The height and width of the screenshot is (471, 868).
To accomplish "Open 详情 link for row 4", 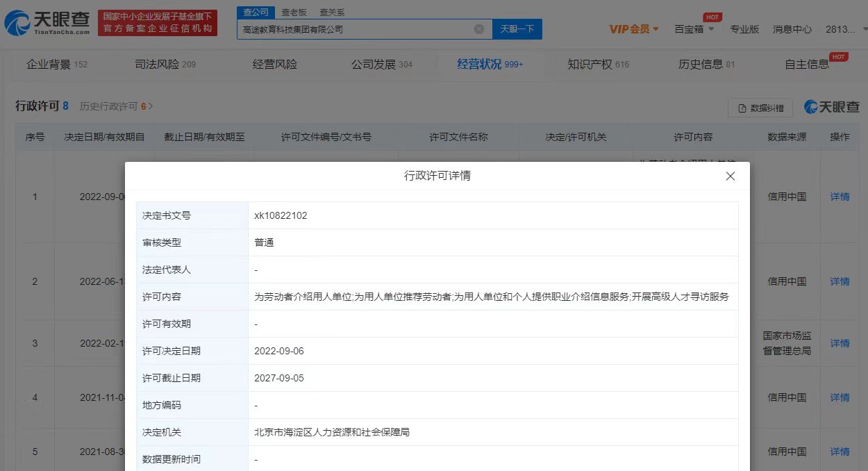I will pyautogui.click(x=840, y=397).
